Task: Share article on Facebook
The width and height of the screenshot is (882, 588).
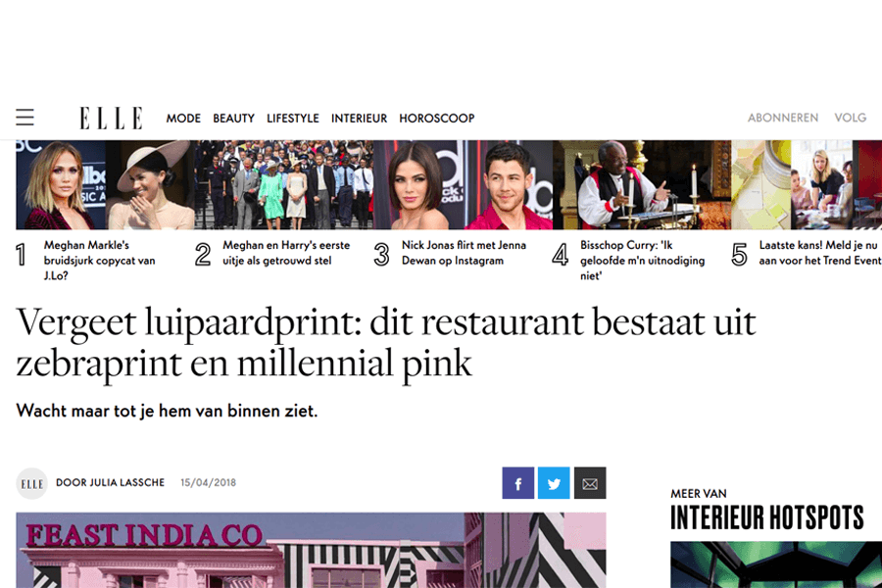Action: click(518, 483)
